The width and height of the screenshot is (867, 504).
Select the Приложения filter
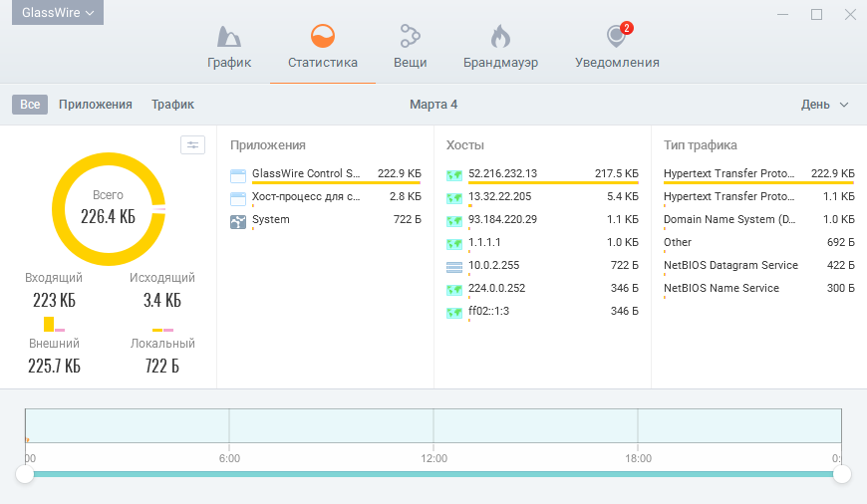pos(95,105)
